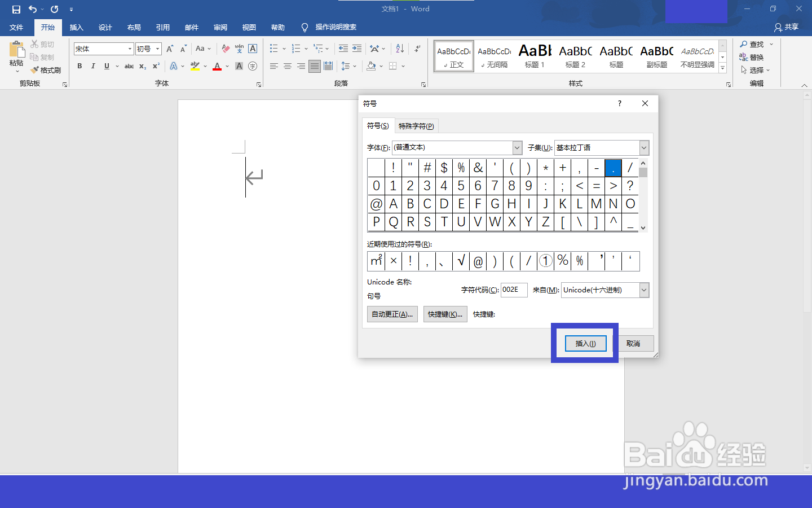Align text to the right
The image size is (812, 508).
tap(301, 66)
